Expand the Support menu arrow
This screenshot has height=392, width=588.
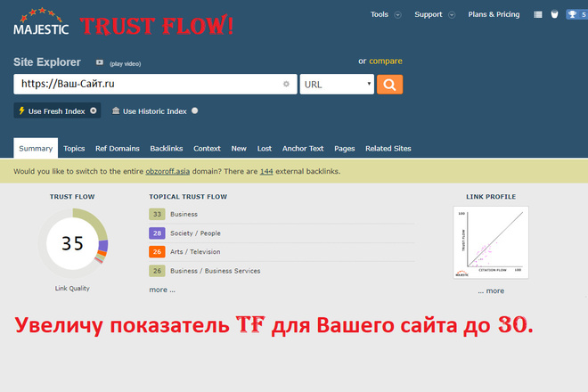point(452,15)
